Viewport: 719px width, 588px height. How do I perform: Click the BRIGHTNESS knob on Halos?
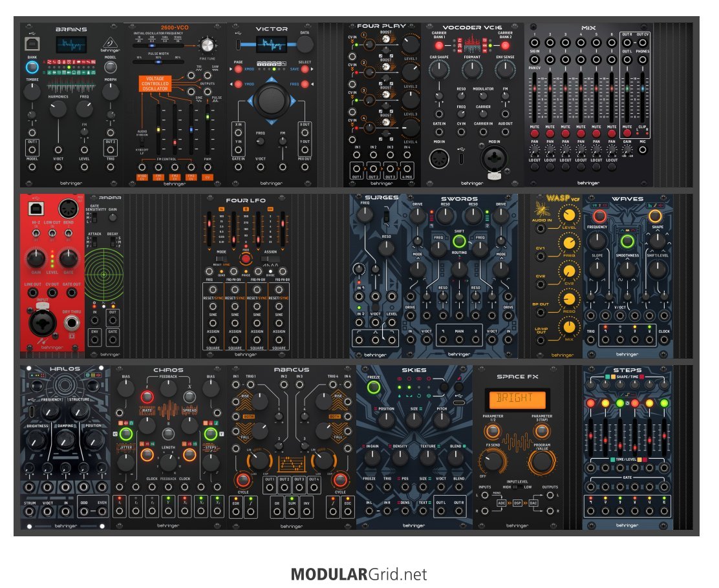coord(36,441)
